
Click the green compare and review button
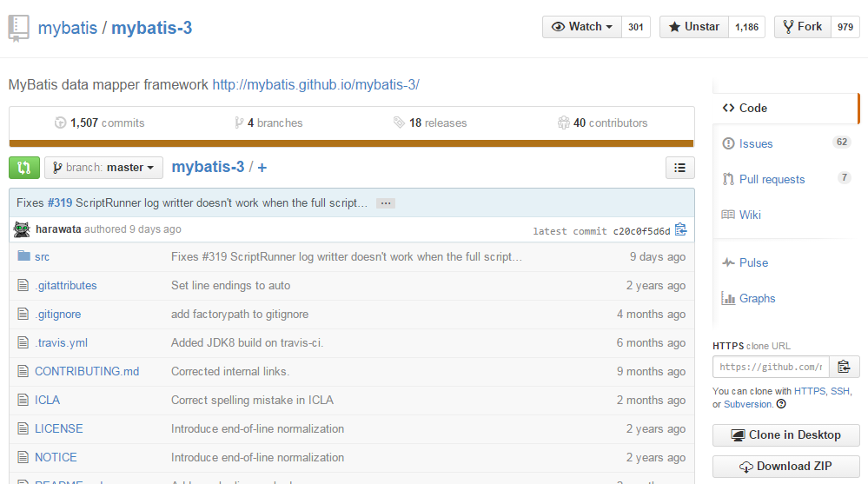(x=24, y=168)
